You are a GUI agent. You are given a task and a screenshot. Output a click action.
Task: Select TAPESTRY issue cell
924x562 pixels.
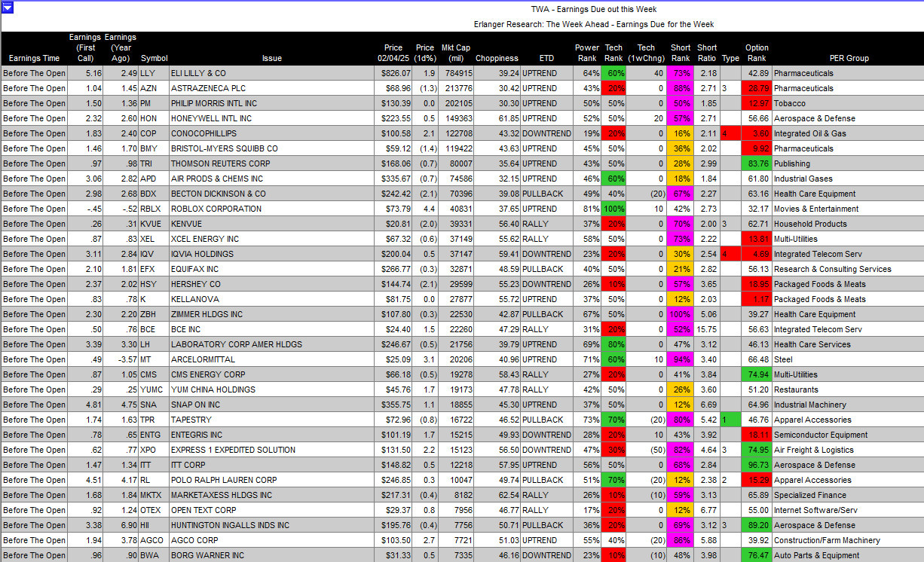[271, 420]
